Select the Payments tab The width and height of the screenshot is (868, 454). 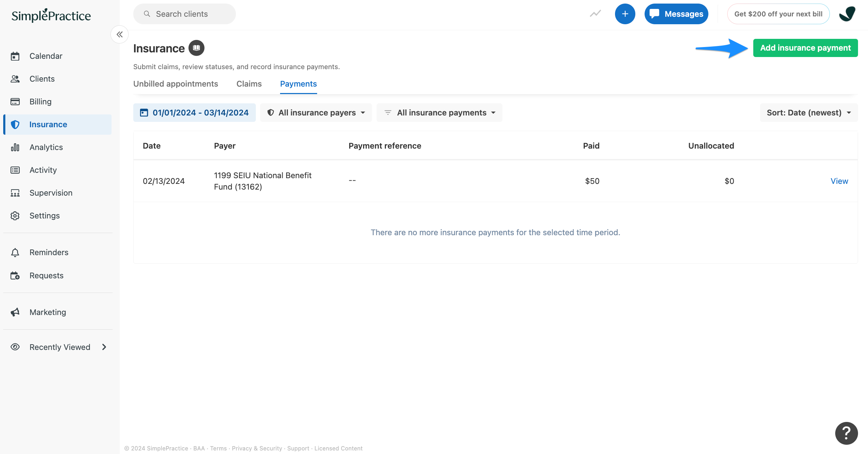point(299,84)
